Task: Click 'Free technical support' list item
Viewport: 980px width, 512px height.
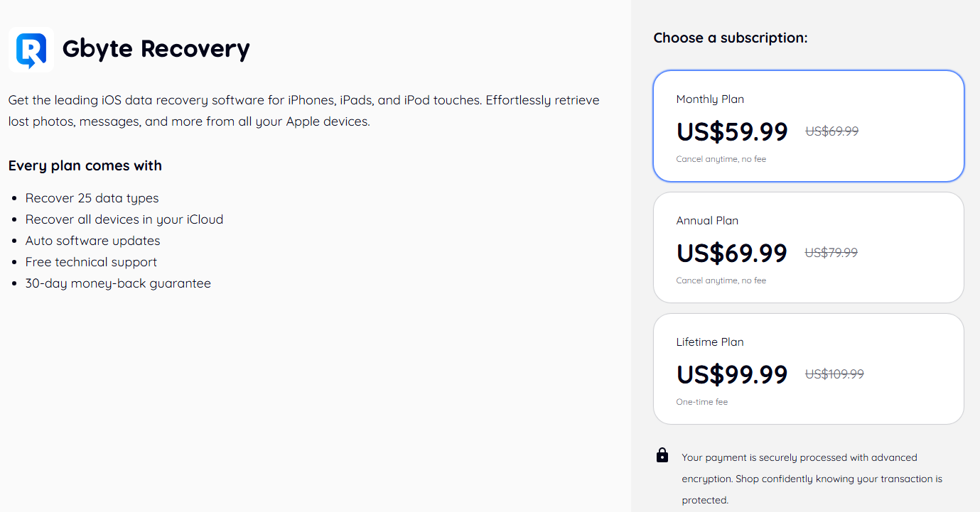Action: 91,262
